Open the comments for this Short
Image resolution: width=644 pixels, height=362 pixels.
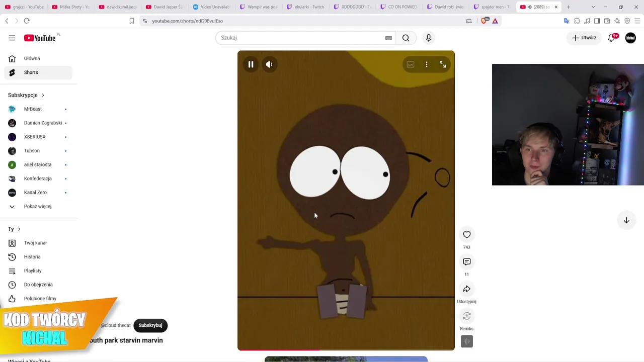467,262
